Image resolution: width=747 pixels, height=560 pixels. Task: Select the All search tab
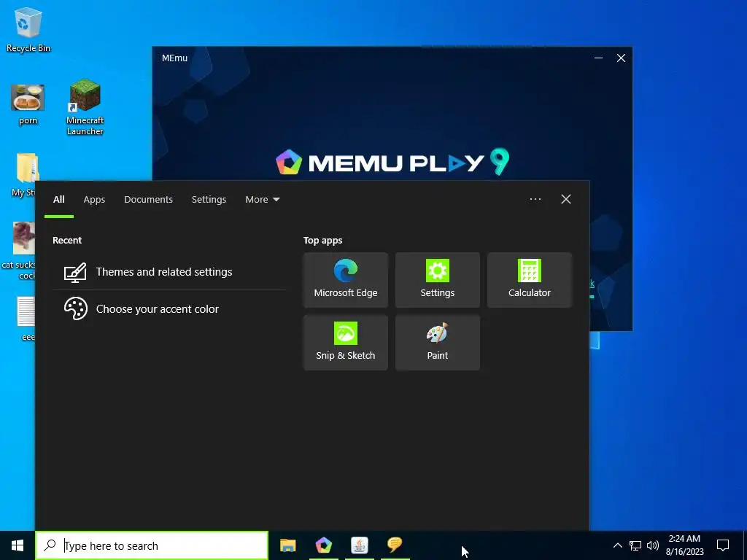[x=58, y=200]
